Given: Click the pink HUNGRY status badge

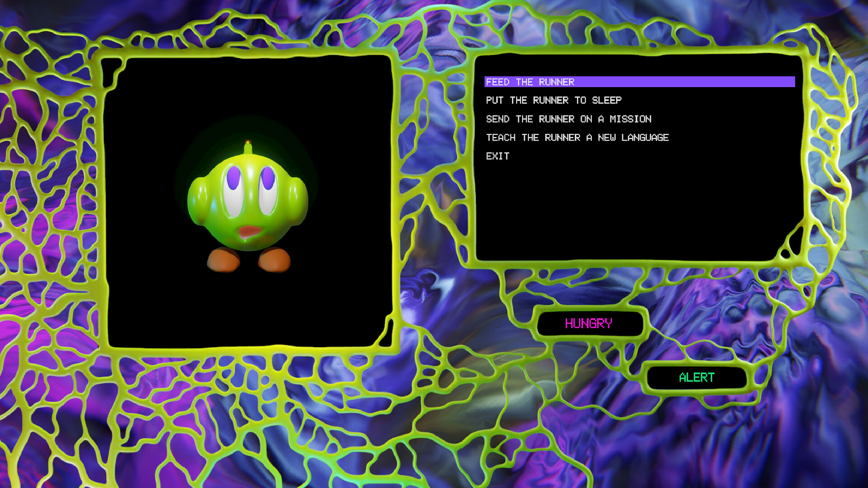Looking at the screenshot, I should coord(589,323).
